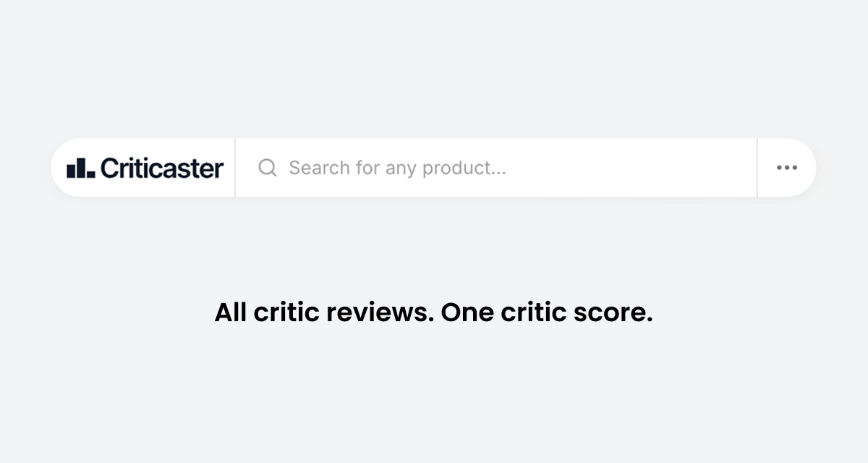The width and height of the screenshot is (868, 463).
Task: Open the Criticaster homepage via the logo
Action: coord(142,167)
